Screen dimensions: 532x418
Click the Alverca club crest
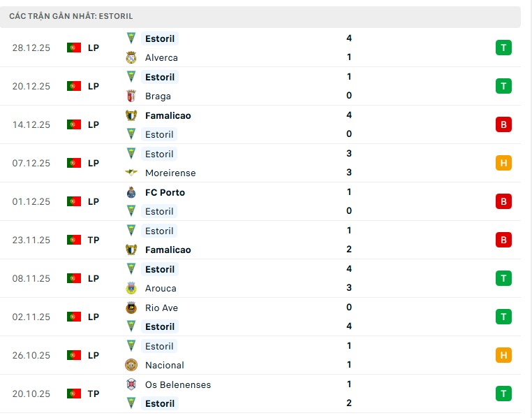coord(131,58)
